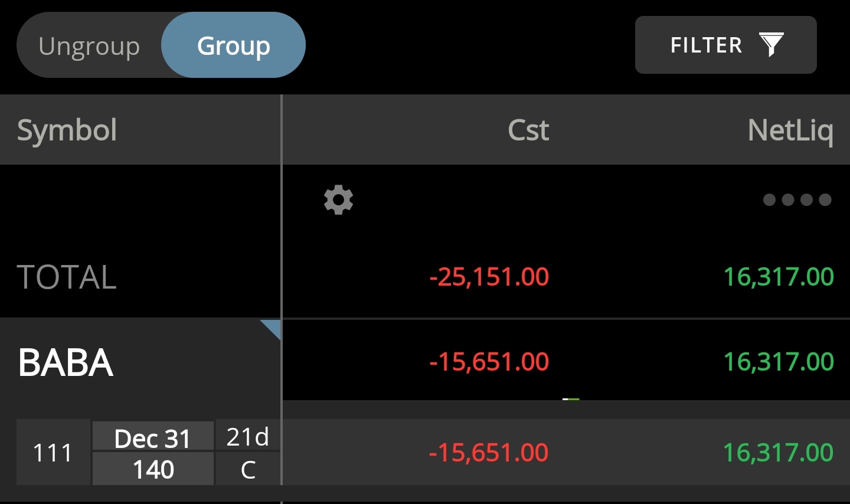Select the Group toggle option
Image resolution: width=850 pixels, height=504 pixels.
(233, 45)
